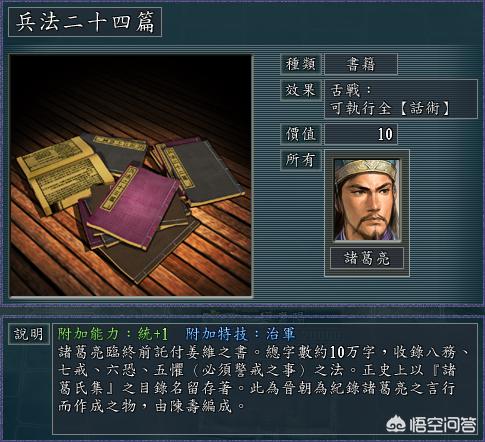Click the 兵法二十四篇 item title box
Viewport: 485px width, 442px height.
click(85, 22)
